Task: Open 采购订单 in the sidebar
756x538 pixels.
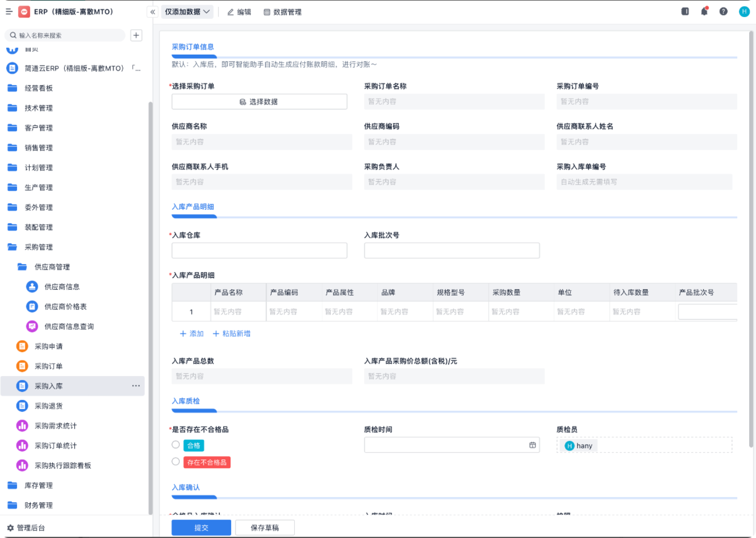Action: click(49, 366)
